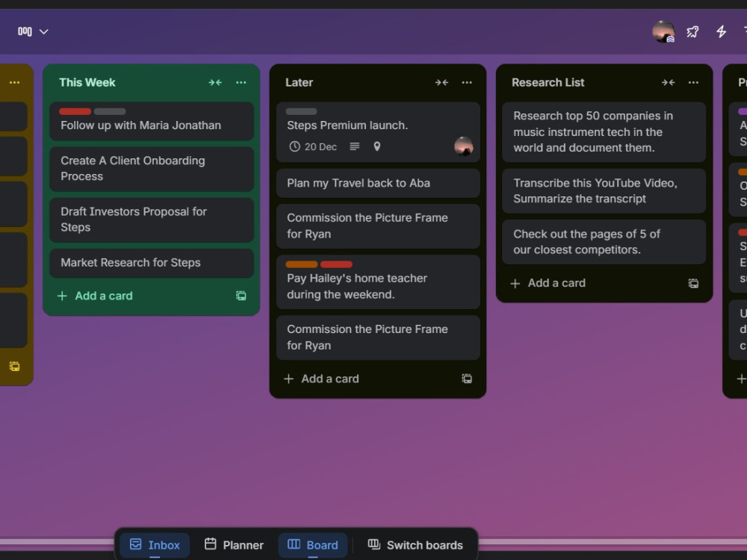The width and height of the screenshot is (747, 560).
Task: Click the red label on Hailey's teacher card
Action: (x=336, y=264)
